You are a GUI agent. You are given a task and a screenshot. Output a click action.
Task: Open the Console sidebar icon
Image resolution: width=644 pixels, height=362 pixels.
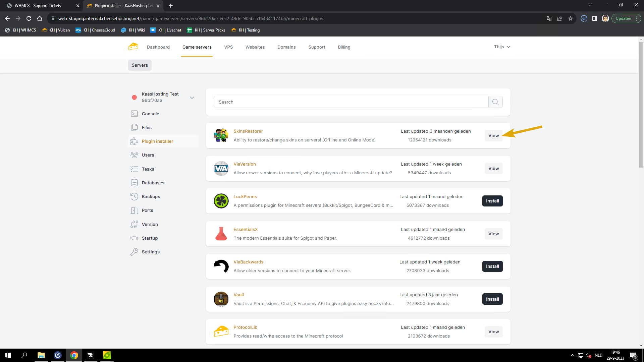[134, 114]
